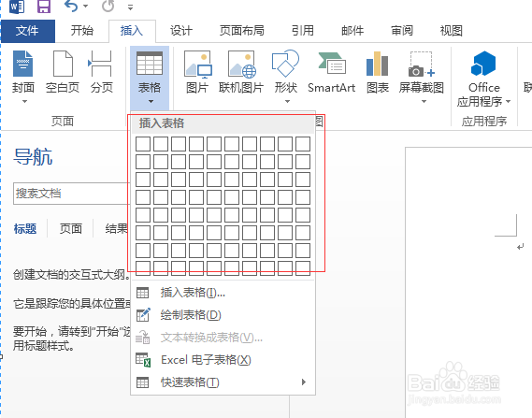Click the pencil draw table icon

[x=143, y=315]
